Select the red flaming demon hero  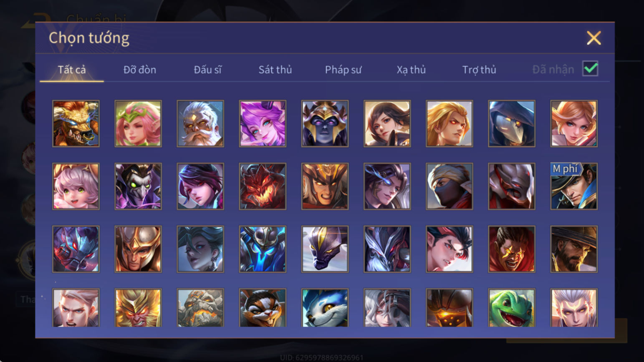263,186
